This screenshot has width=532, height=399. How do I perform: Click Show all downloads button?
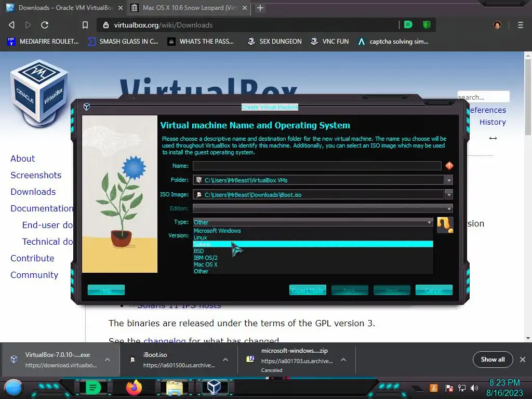[493, 360]
